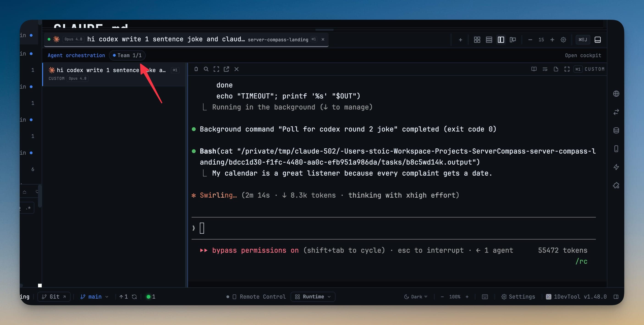Screen dimensions: 644x325
Task: Click the '55472 tokens' counter
Action: coord(562,250)
